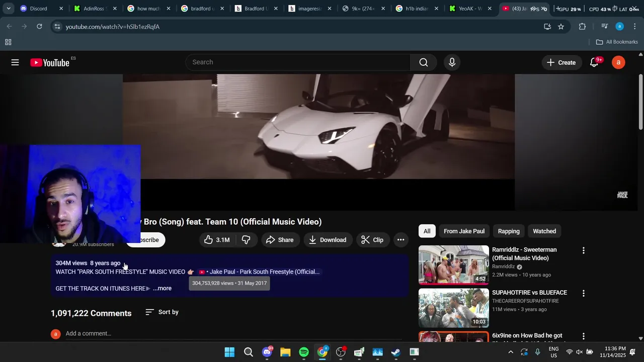The height and width of the screenshot is (362, 644).
Task: Open options for 6ix9ine video
Action: point(584,336)
